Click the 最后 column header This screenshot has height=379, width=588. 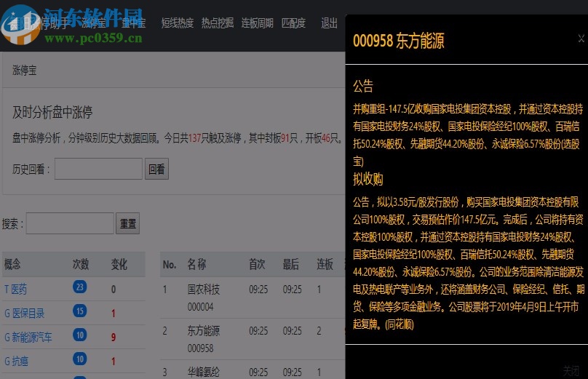point(291,264)
